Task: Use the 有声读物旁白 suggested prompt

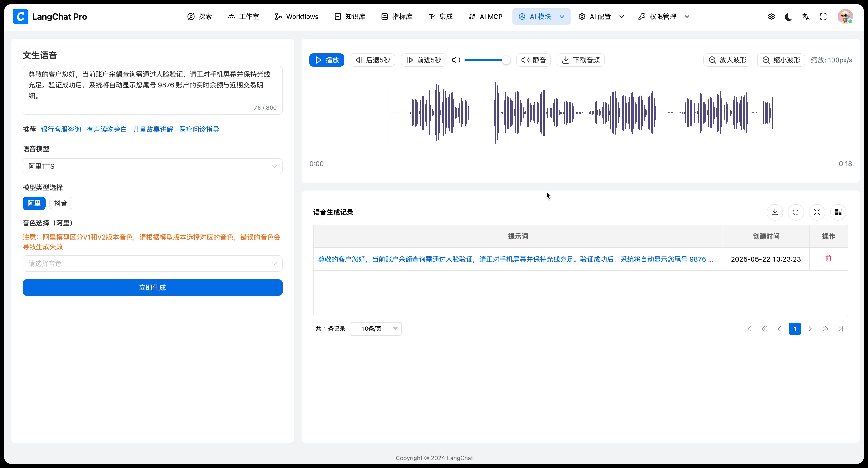Action: (x=107, y=129)
